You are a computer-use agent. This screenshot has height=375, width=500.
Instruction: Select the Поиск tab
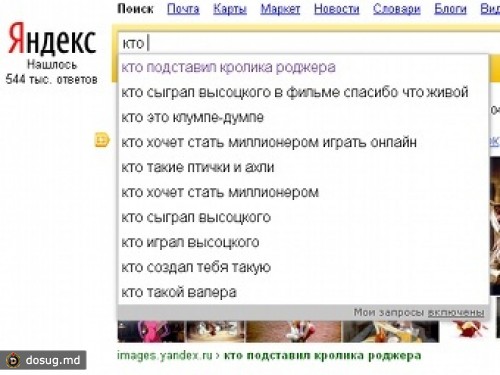click(x=135, y=9)
